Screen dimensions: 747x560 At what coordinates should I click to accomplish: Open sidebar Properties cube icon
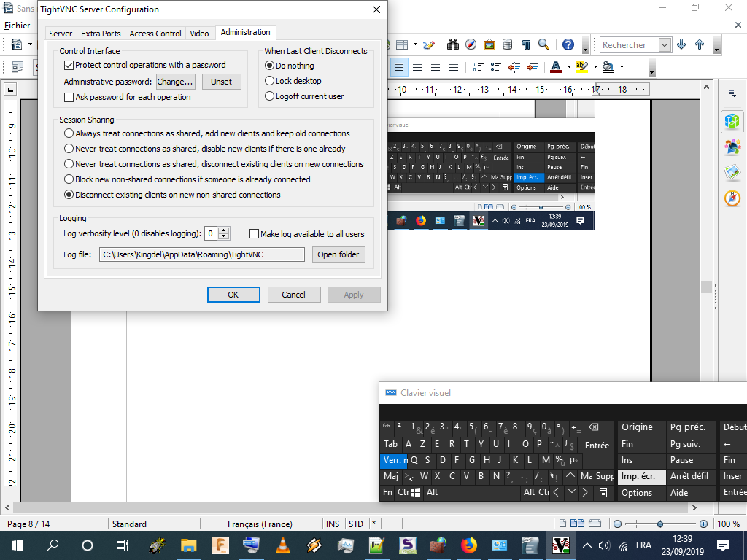click(732, 122)
